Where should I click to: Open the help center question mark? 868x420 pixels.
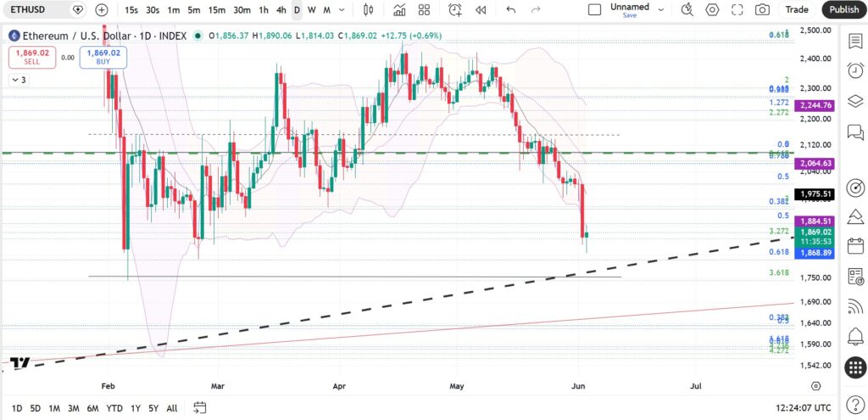[855, 403]
